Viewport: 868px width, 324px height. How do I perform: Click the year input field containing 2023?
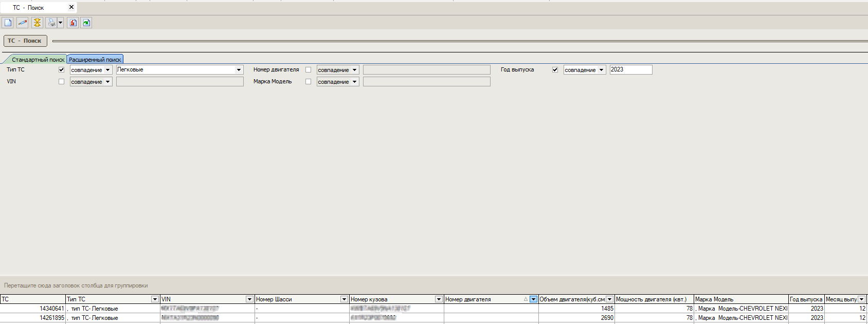click(x=630, y=70)
